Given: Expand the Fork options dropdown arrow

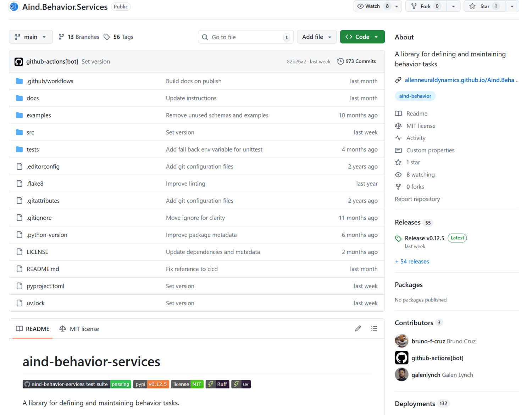Looking at the screenshot, I should [x=453, y=6].
